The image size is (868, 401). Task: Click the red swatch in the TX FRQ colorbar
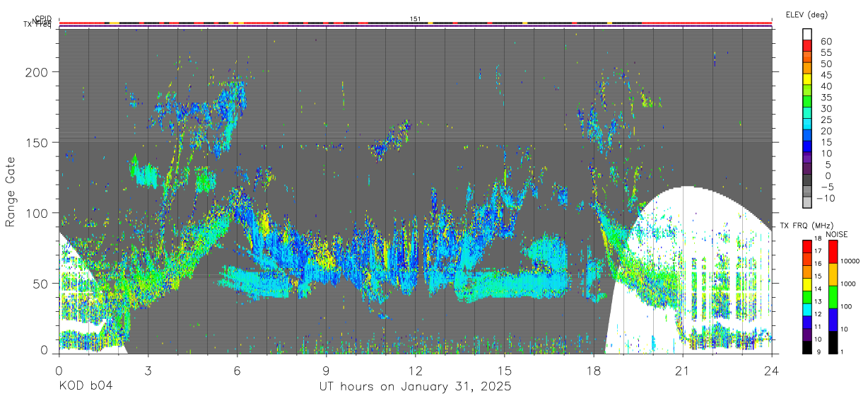807,245
